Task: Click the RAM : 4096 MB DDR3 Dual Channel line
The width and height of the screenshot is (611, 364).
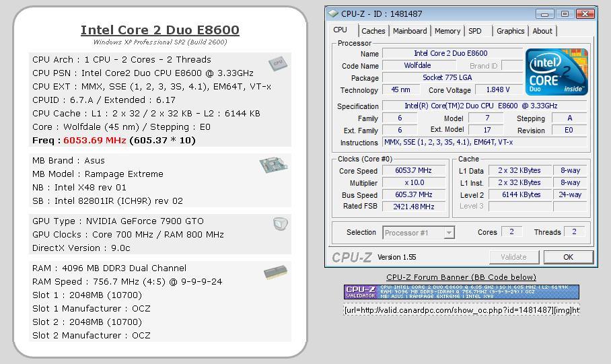Action: tap(110, 268)
